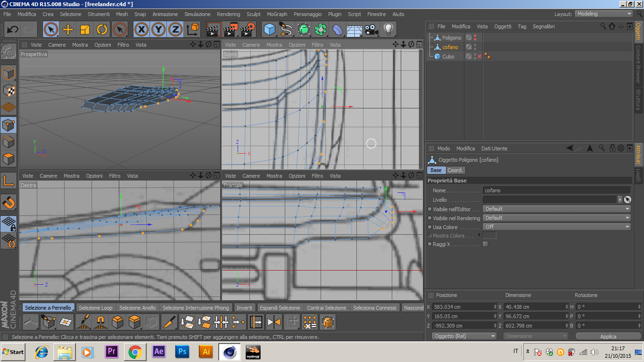Image resolution: width=644 pixels, height=362 pixels.
Task: Toggle visibility dots for cofano object
Action: point(475,47)
